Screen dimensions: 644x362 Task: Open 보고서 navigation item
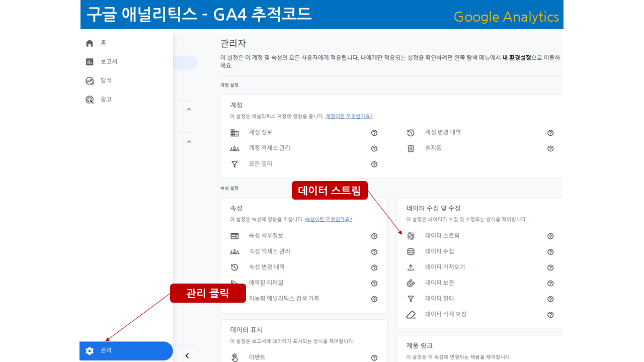coord(109,62)
